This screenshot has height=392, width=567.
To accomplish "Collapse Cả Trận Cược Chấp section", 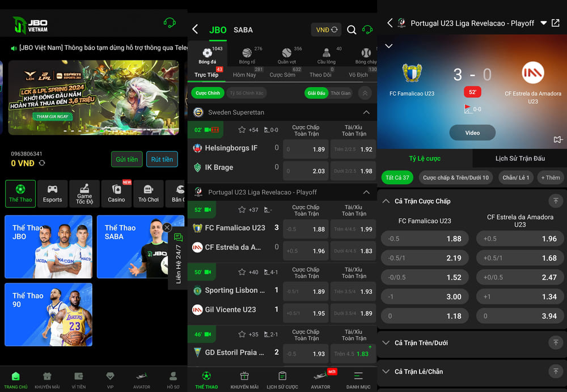I will pos(386,201).
